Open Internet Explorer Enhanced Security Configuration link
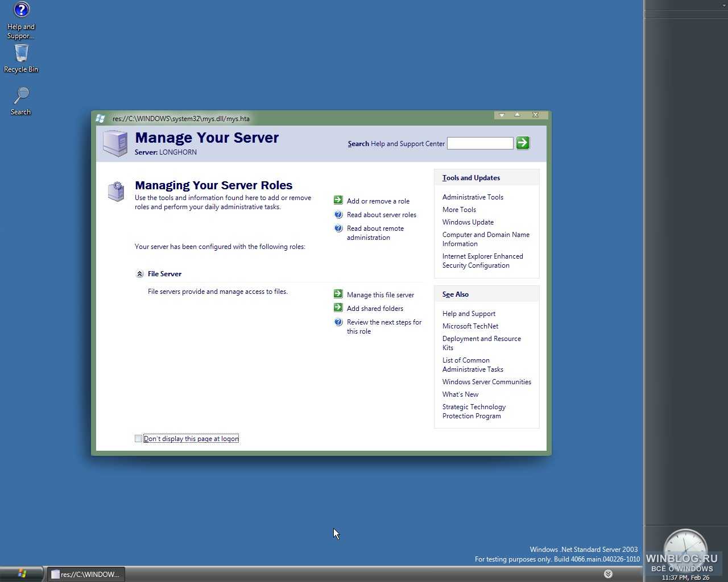The image size is (728, 582). [482, 261]
